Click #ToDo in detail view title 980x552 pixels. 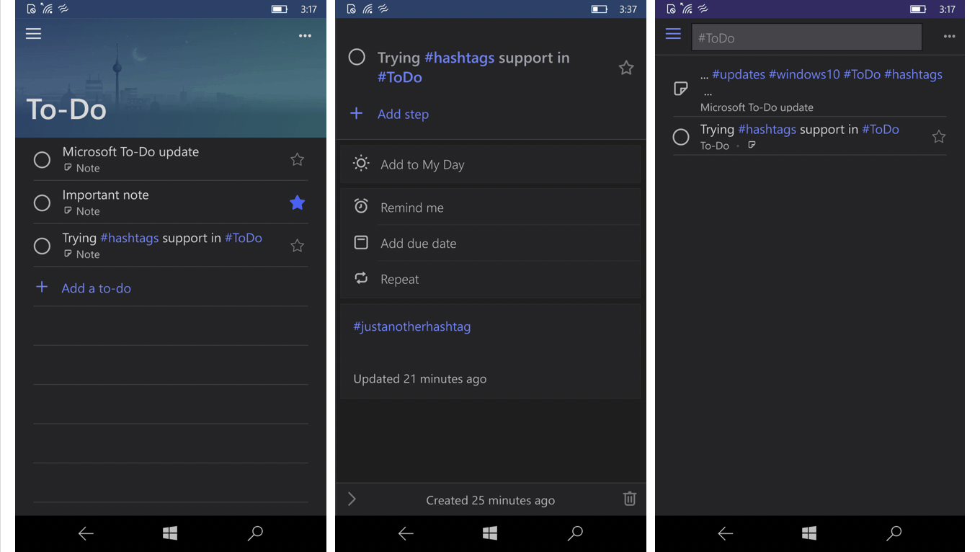point(400,77)
